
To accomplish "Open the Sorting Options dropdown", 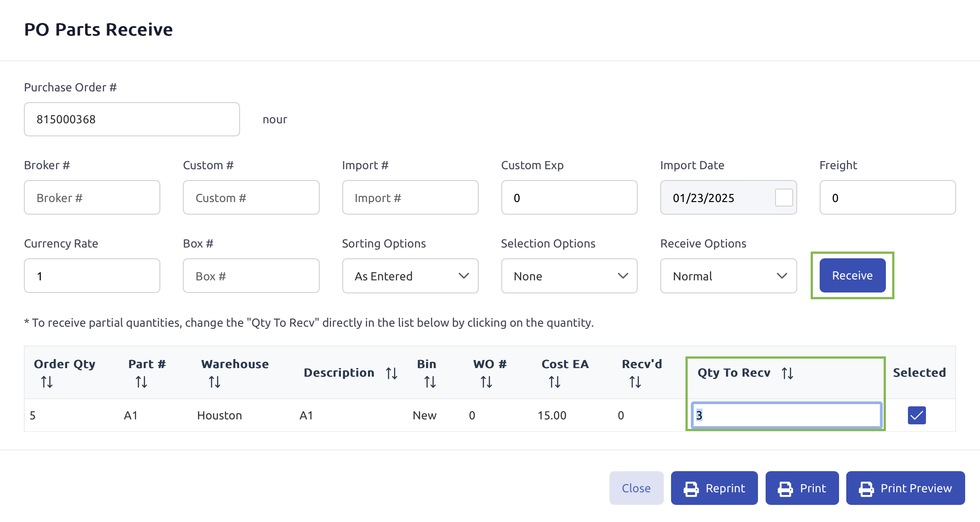I will (x=410, y=276).
